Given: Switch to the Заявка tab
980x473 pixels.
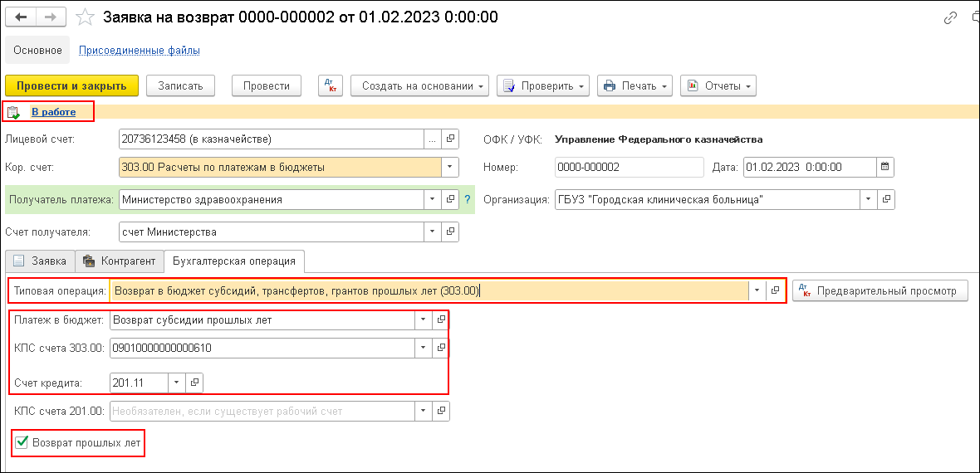Looking at the screenshot, I should point(40,261).
